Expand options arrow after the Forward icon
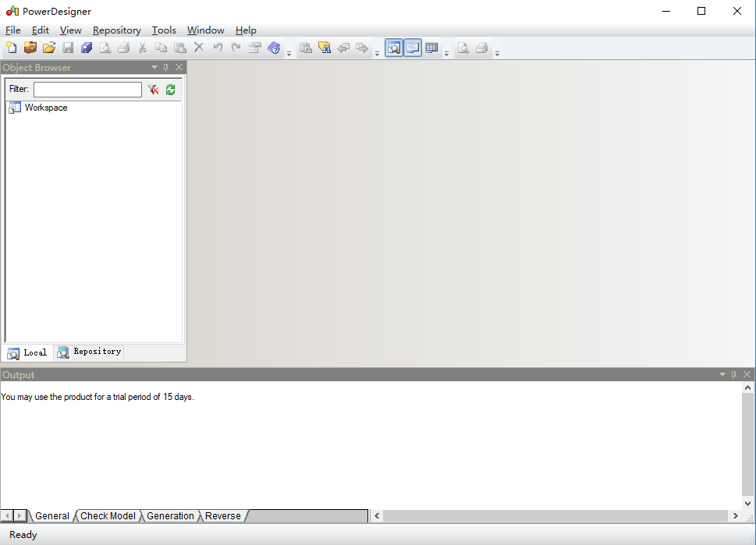Image resolution: width=756 pixels, height=545 pixels. point(377,53)
